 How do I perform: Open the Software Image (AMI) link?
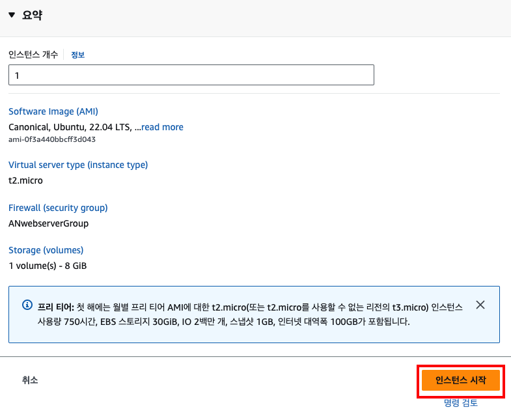click(x=53, y=111)
